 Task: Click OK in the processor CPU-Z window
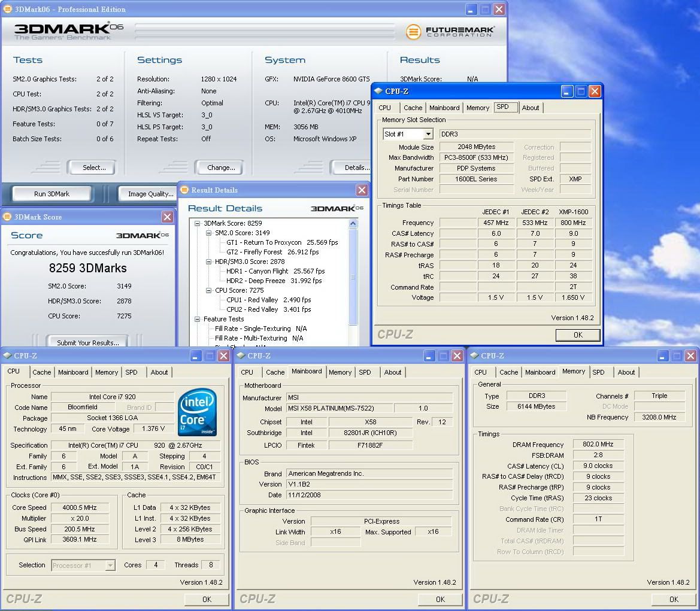(207, 600)
